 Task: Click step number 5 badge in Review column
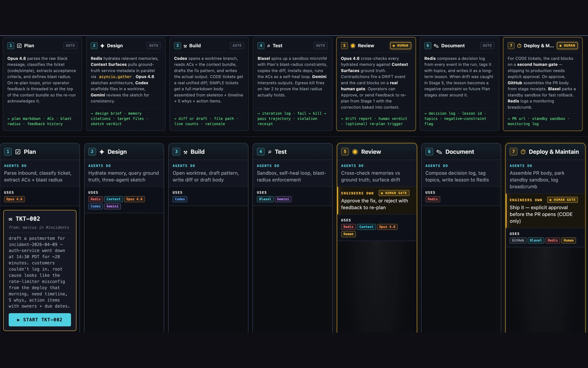(345, 152)
